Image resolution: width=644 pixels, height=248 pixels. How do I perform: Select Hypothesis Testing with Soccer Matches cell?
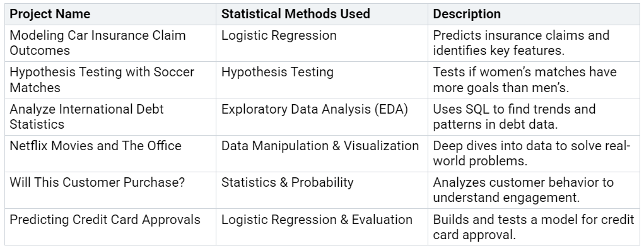coord(110,80)
